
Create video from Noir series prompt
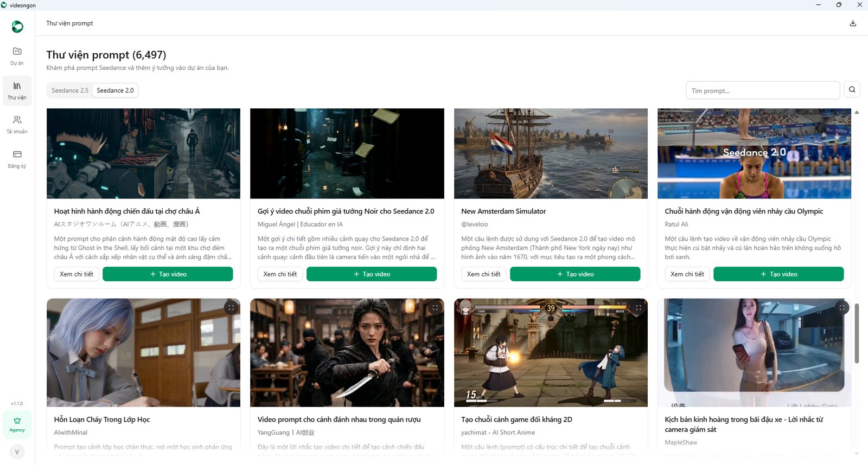[x=372, y=274]
